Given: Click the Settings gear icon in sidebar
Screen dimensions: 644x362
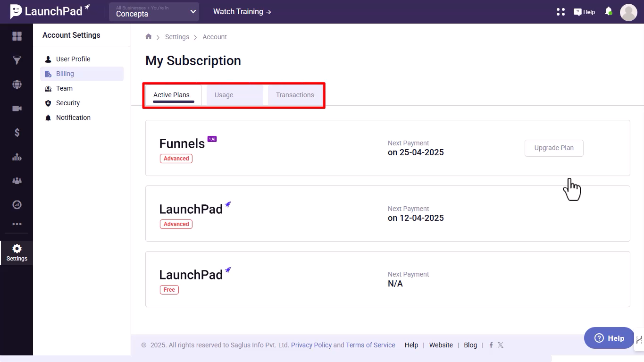Looking at the screenshot, I should tap(17, 253).
